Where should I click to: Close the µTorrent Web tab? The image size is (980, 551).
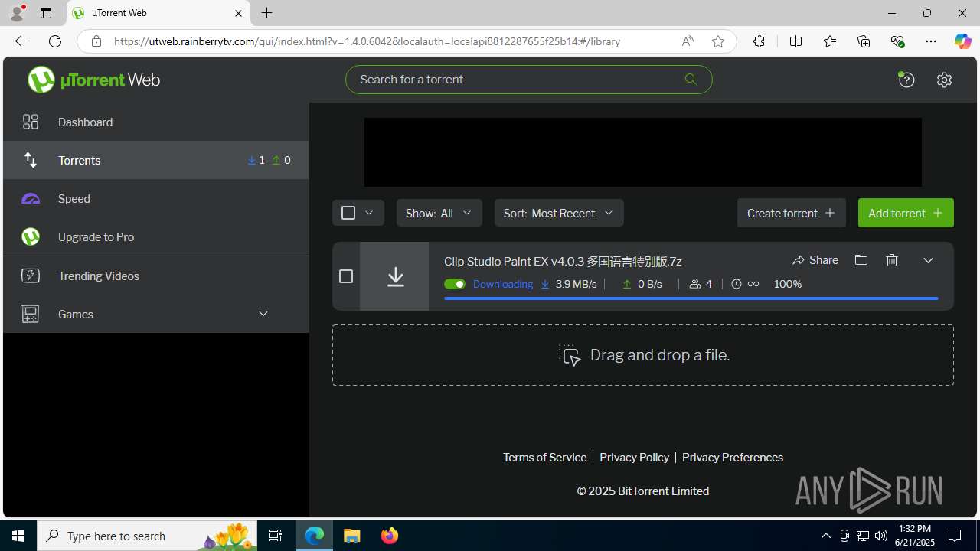[x=238, y=13]
